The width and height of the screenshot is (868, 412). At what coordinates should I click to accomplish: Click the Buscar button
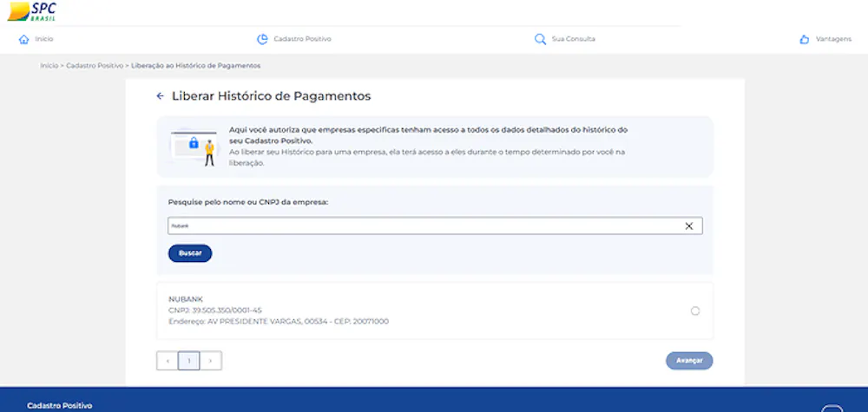(x=190, y=253)
